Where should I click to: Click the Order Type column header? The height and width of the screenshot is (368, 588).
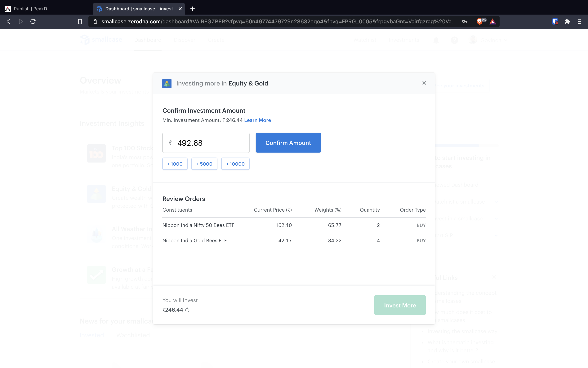(x=412, y=210)
